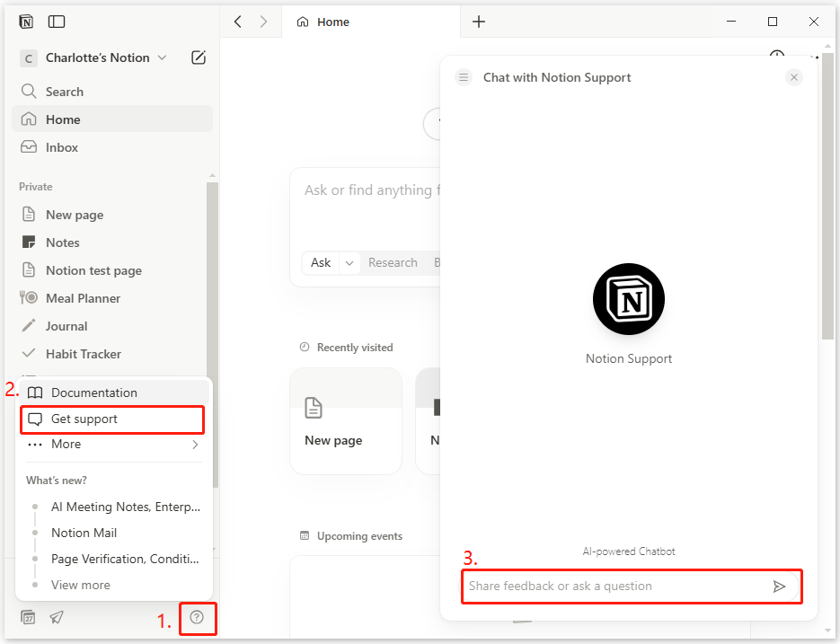Open the Meal Planner page
The image size is (840, 644).
pos(110,298)
